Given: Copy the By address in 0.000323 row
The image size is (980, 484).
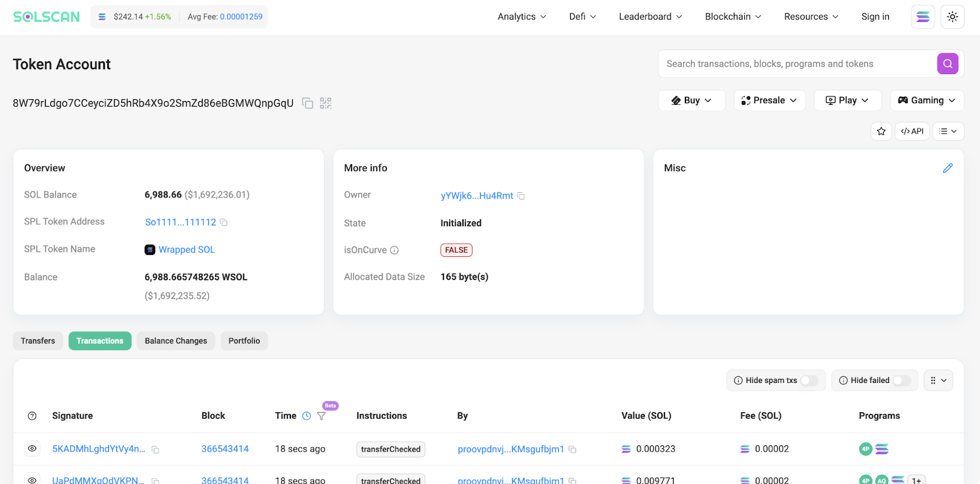Looking at the screenshot, I should tap(572, 450).
